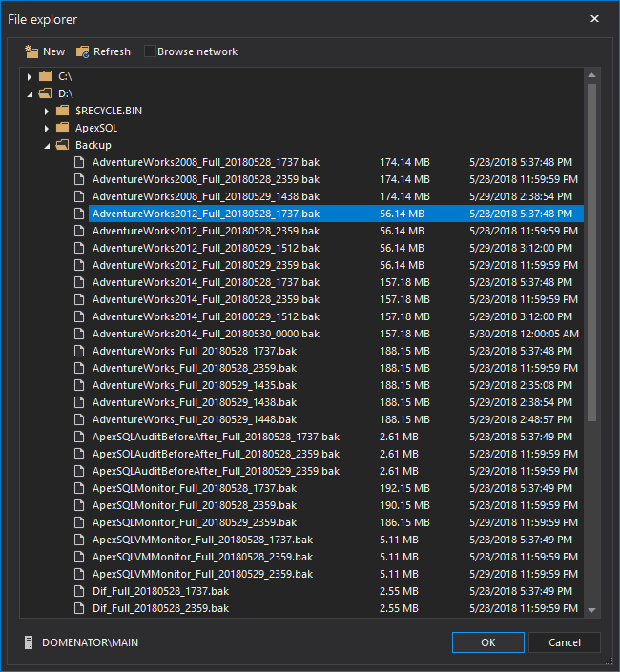Click the New folder icon in toolbar
The height and width of the screenshot is (672, 620).
tap(31, 51)
